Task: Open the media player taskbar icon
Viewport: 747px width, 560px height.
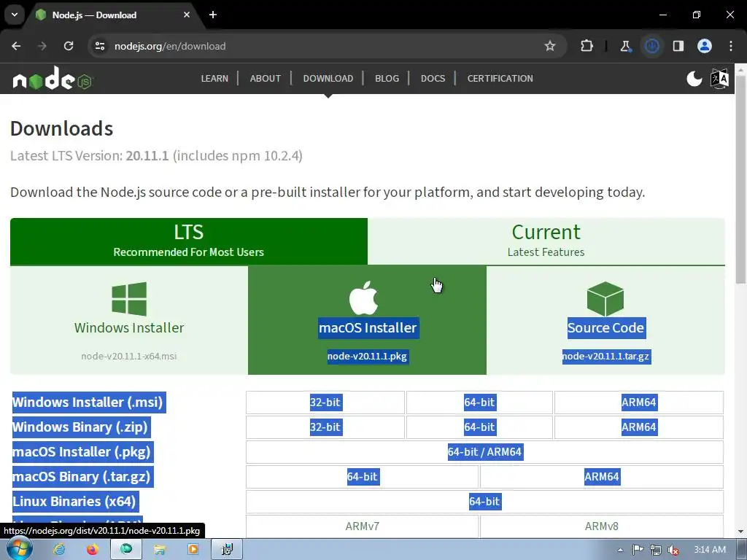Action: pos(193,550)
